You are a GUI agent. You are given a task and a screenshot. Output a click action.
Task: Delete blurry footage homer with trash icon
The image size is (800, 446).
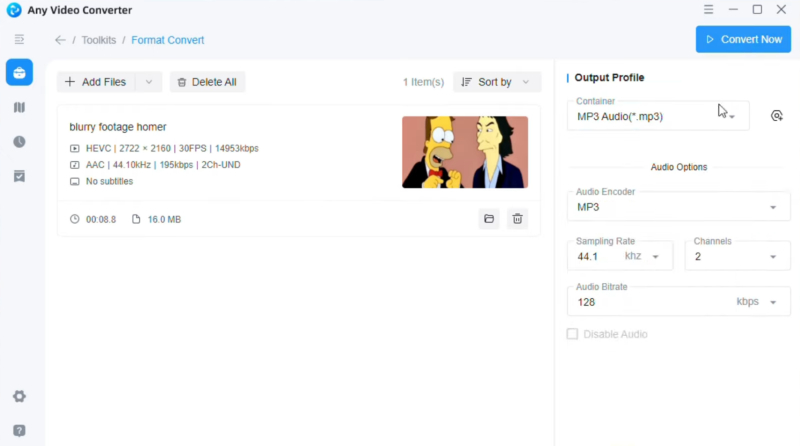pyautogui.click(x=517, y=219)
